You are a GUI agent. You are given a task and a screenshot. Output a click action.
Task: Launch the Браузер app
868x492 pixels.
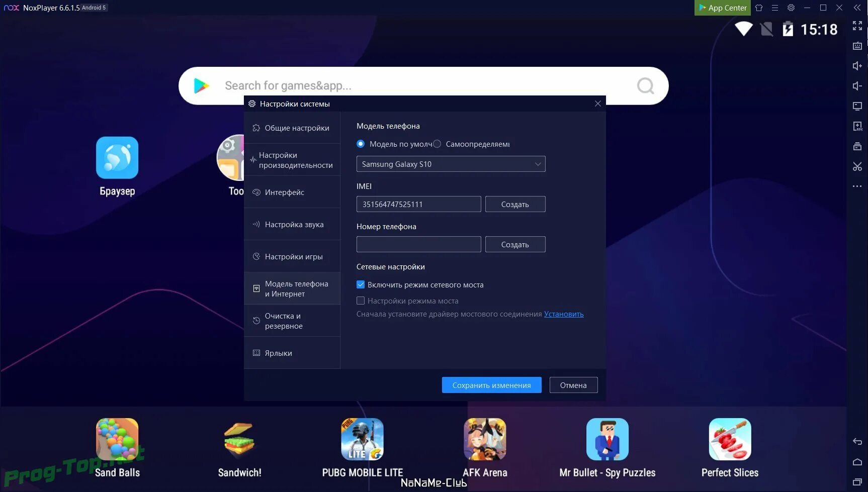pos(117,166)
